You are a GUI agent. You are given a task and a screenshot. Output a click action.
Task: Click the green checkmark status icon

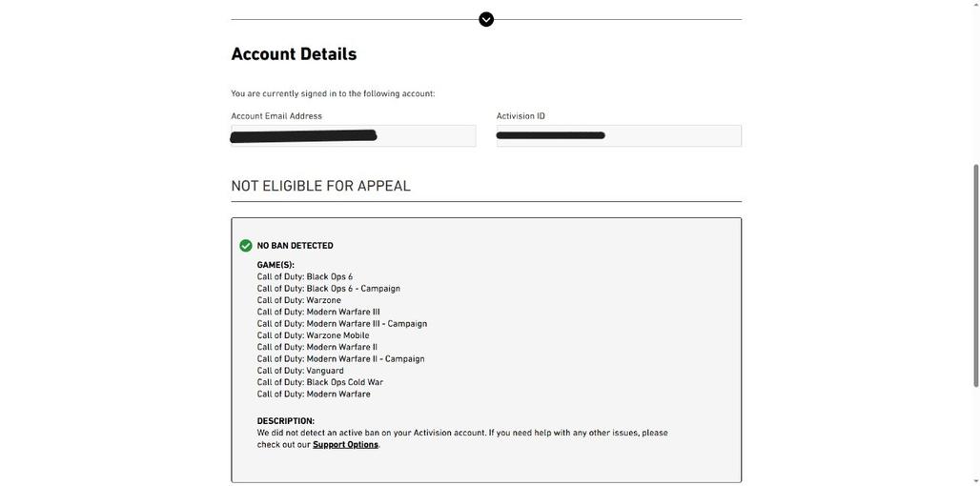[246, 246]
